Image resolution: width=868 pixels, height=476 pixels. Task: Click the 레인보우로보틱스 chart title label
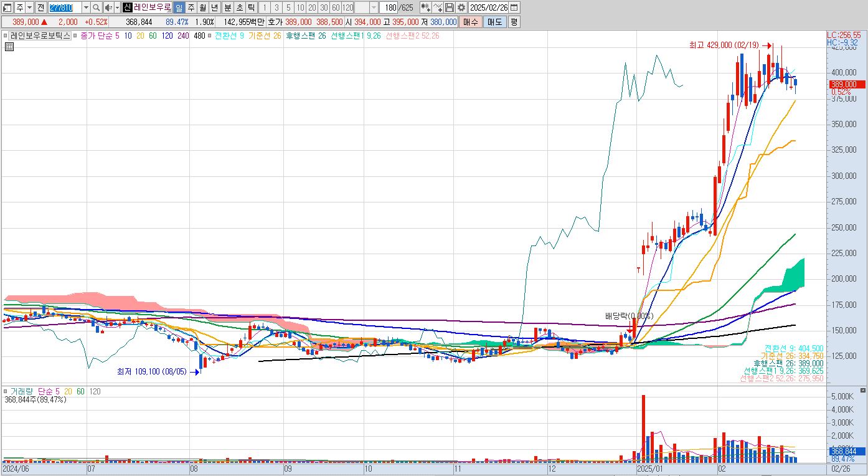coord(40,36)
